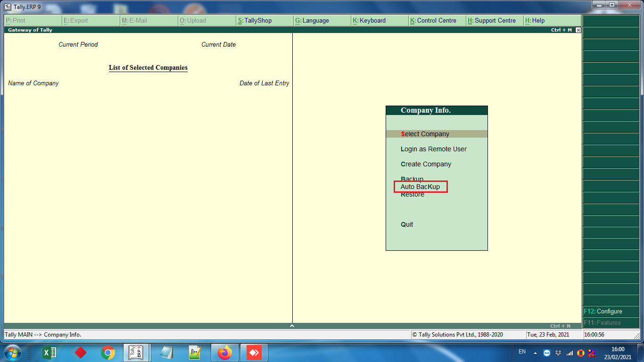Close the Gateway of Tally panel
The height and width of the screenshot is (362, 644).
pyautogui.click(x=578, y=30)
